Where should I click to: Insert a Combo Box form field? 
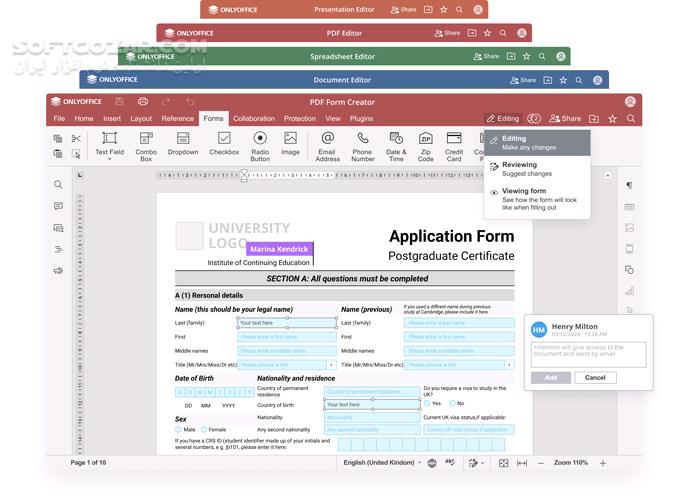tap(146, 146)
